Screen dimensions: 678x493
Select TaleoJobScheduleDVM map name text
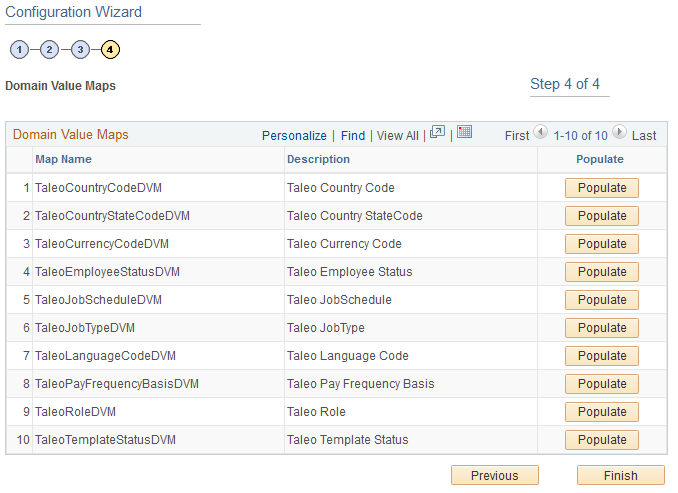point(99,300)
